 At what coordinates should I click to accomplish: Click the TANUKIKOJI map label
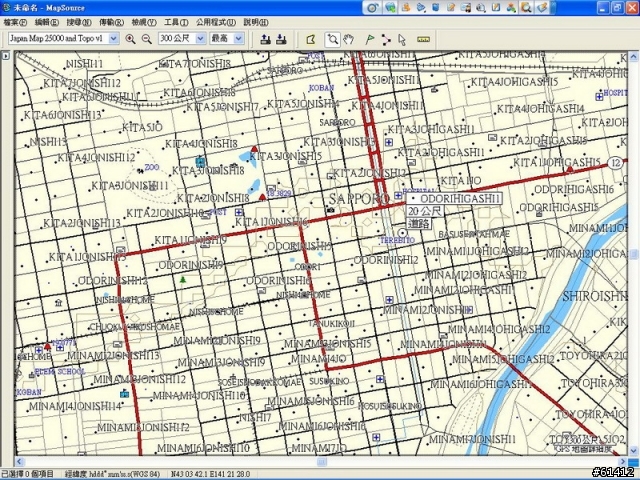[331, 323]
